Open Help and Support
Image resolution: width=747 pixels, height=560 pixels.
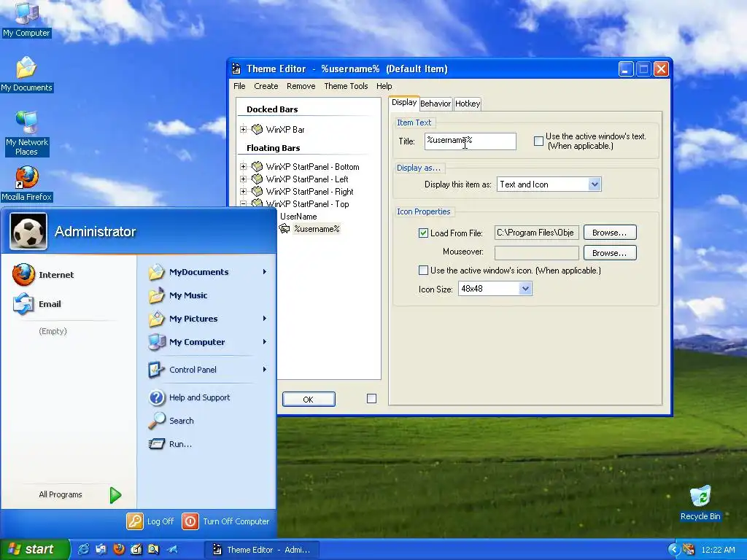(x=189, y=397)
